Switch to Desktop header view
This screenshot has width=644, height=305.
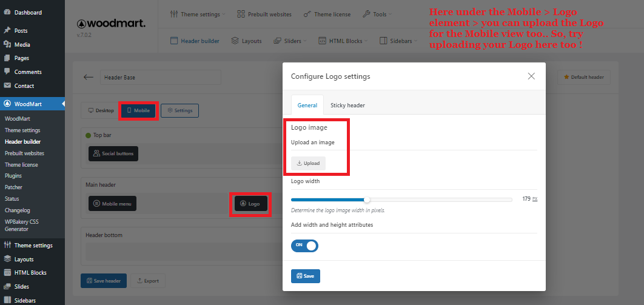101,110
